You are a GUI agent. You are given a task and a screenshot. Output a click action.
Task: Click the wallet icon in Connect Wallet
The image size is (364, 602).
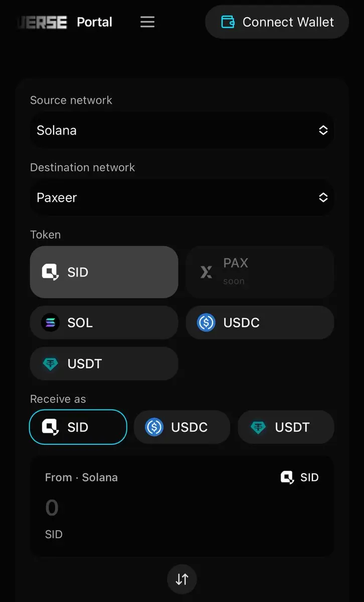click(228, 22)
